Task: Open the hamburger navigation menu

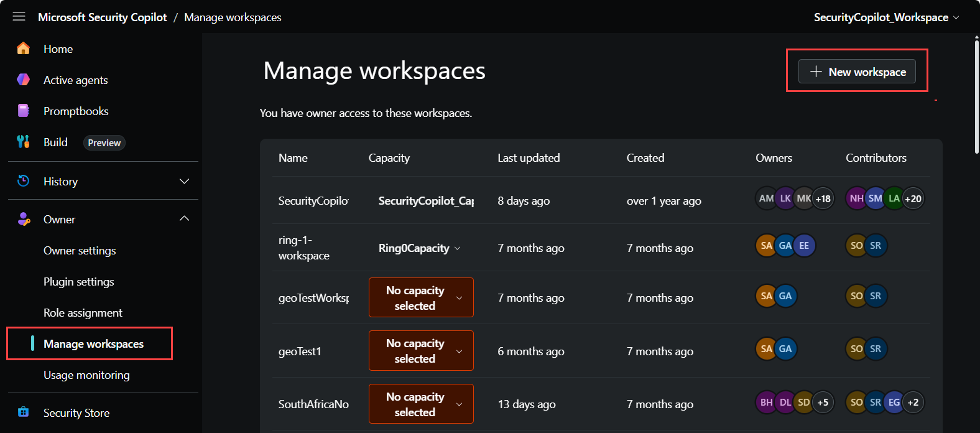Action: (19, 17)
